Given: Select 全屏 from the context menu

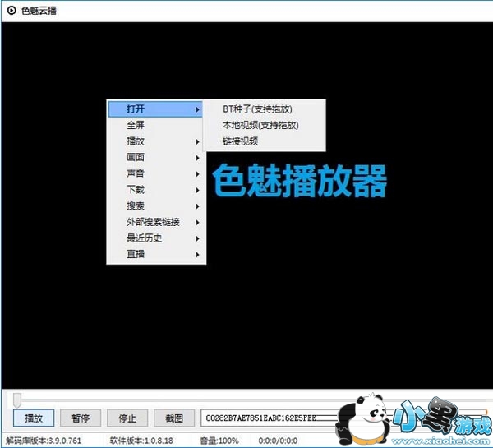Looking at the screenshot, I should (x=156, y=125).
